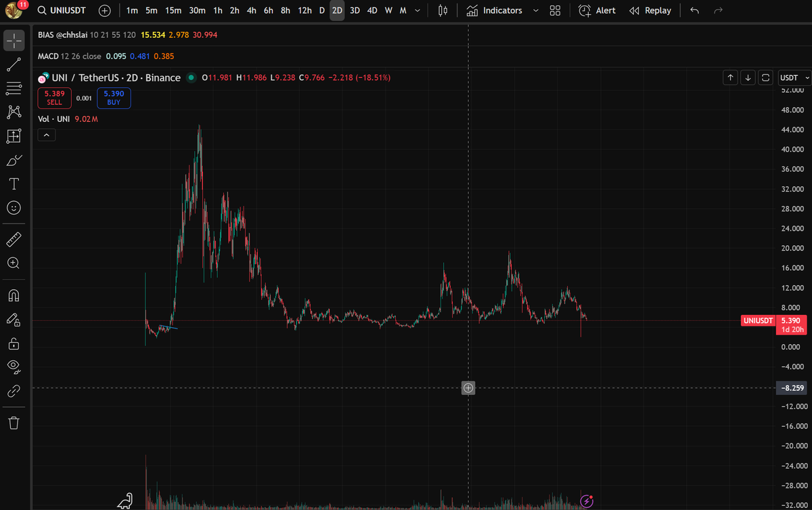Expand the indicator favorites dropdown
This screenshot has height=510, width=812.
tap(536, 11)
